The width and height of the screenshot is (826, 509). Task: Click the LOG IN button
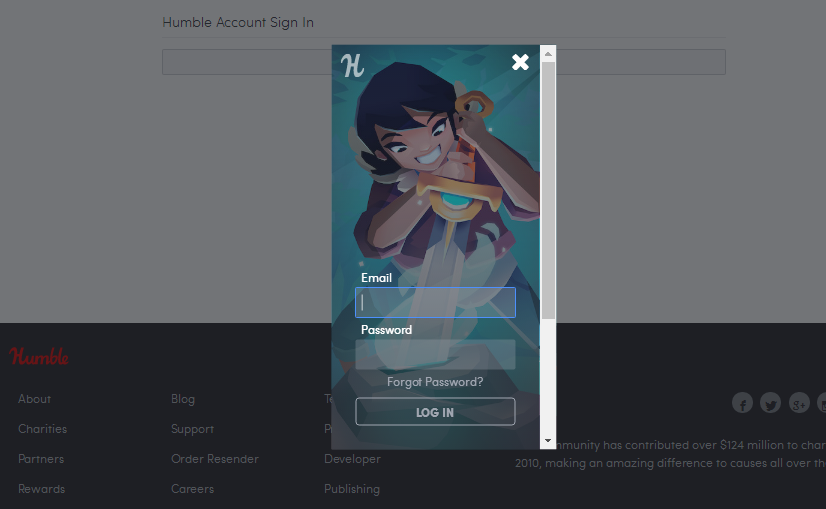coord(435,412)
